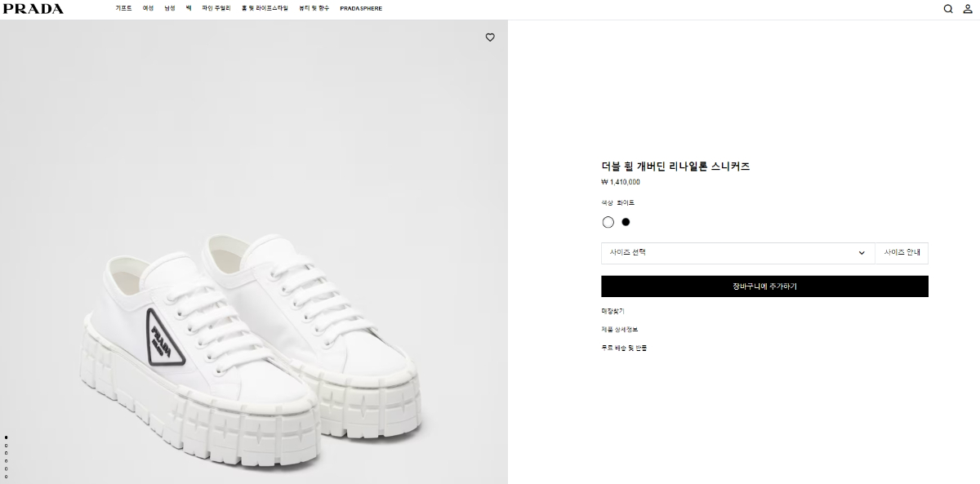Select the black color swatch
Viewport: 980px width, 484px height.
(626, 221)
